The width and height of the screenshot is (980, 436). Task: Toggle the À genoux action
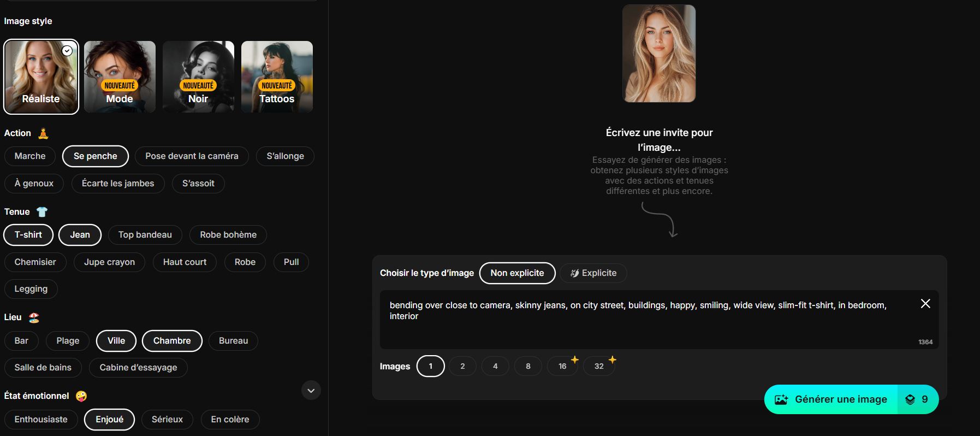[x=34, y=184]
